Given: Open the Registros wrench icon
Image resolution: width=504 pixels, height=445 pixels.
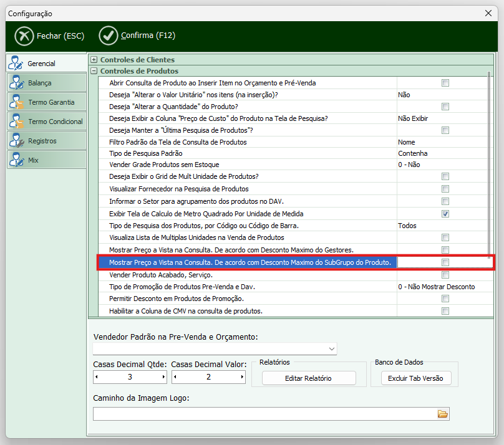Looking at the screenshot, I should [x=17, y=141].
